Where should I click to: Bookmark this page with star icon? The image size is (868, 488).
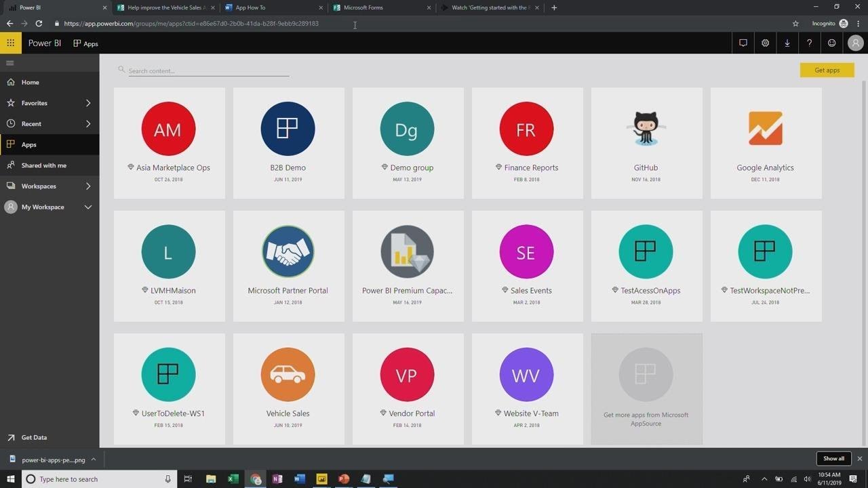(795, 23)
